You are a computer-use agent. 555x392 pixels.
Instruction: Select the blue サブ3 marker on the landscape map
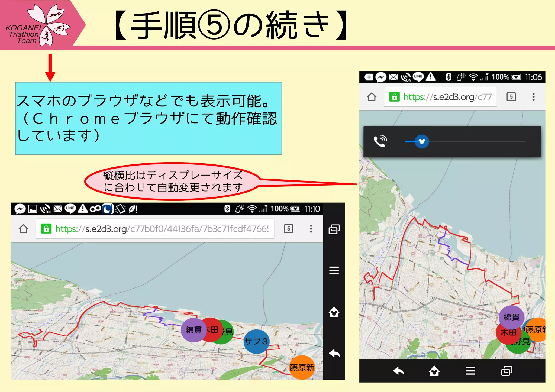point(256,341)
